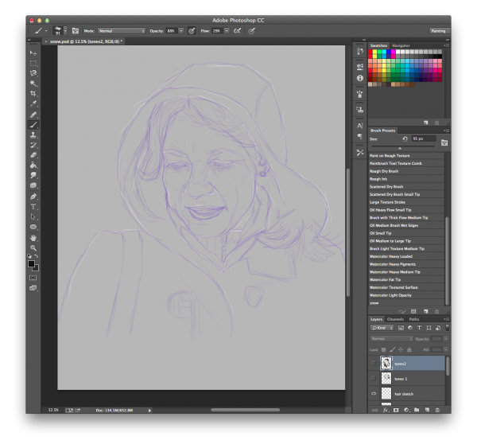Click the foreground color swatch
This screenshot has height=448, width=477.
tap(32, 263)
